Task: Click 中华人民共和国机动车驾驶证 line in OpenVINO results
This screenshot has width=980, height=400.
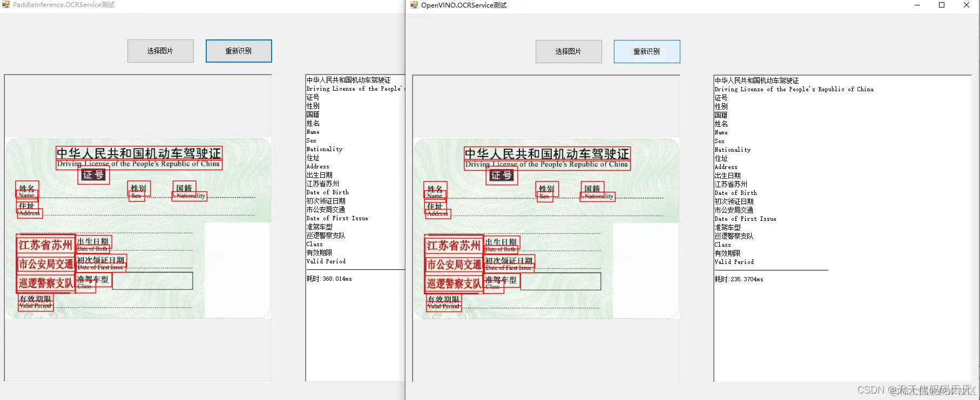Action: coord(756,80)
